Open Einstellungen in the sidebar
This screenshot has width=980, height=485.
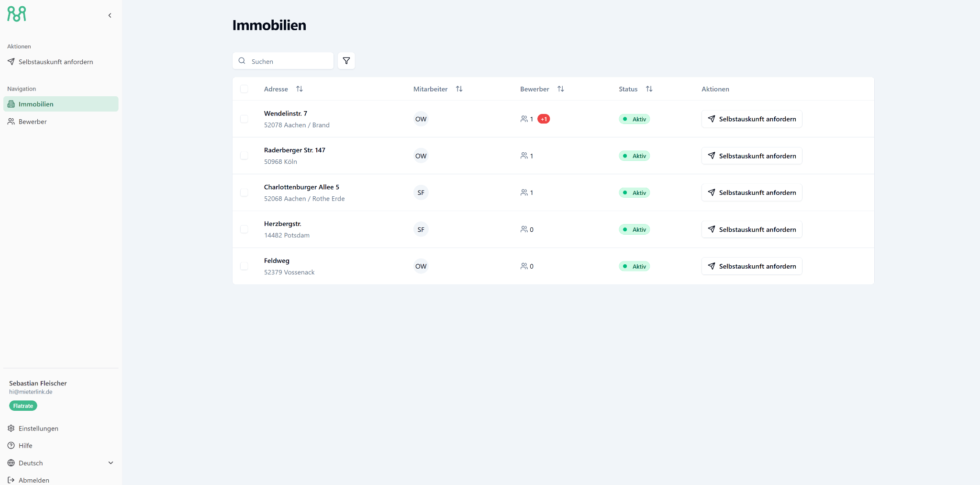38,429
